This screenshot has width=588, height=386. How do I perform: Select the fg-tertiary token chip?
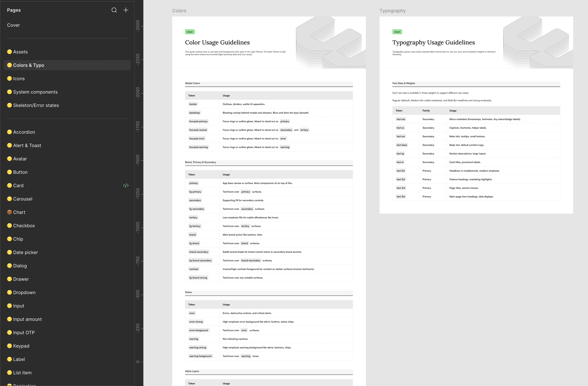(195, 226)
